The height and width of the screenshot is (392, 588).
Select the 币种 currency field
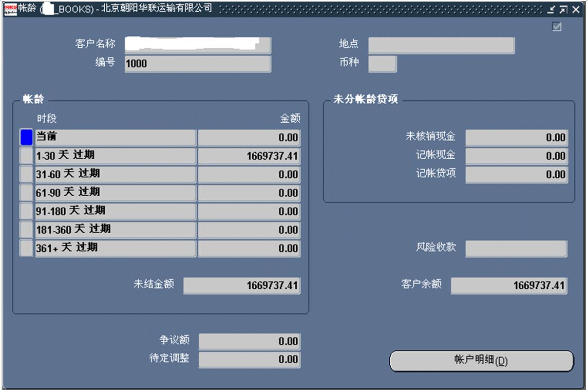tap(383, 64)
